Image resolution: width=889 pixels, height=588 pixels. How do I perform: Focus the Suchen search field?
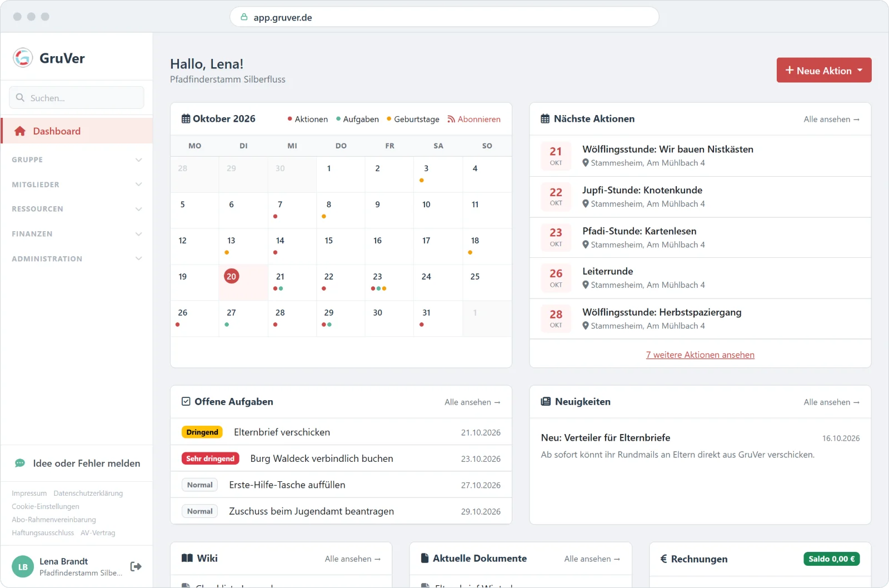pos(77,97)
